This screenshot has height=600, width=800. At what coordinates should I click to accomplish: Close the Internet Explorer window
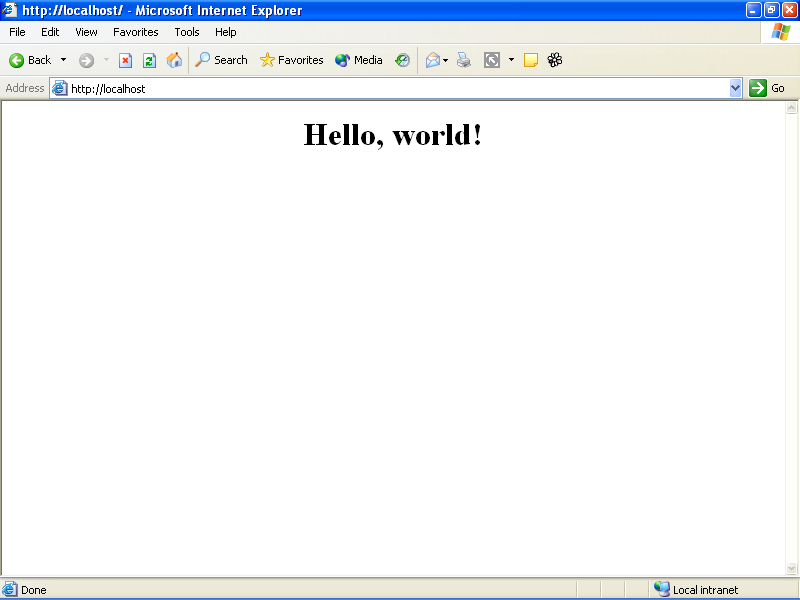pos(789,10)
